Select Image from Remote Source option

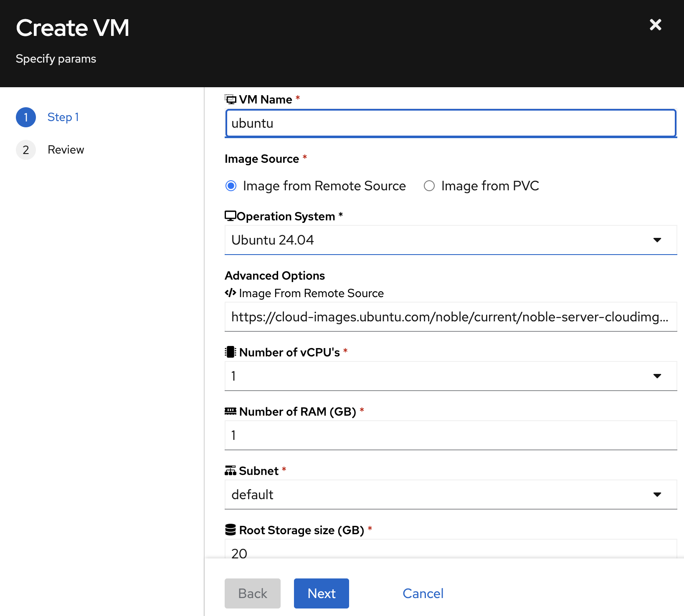click(x=231, y=186)
